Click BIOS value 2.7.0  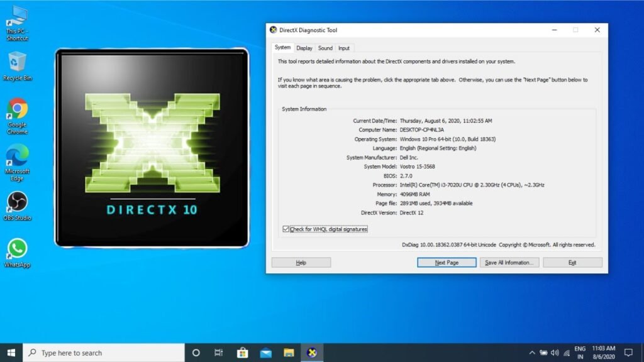(x=406, y=176)
